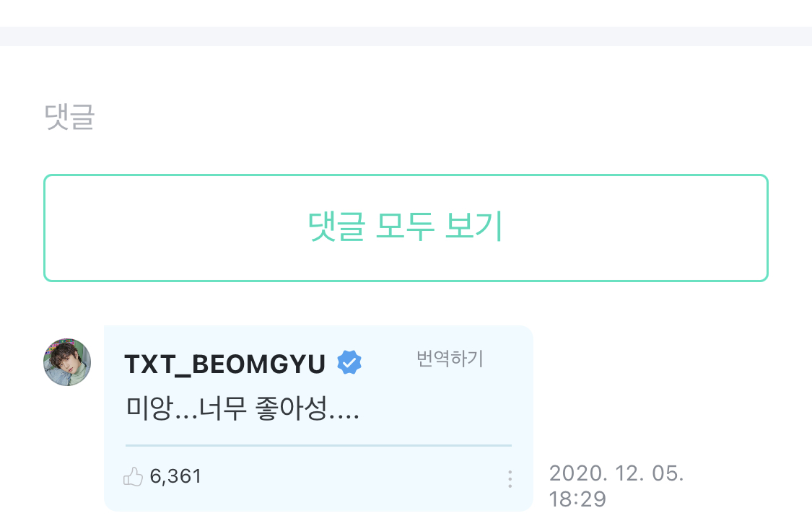Click the 댓글 section heading

pos(69,116)
